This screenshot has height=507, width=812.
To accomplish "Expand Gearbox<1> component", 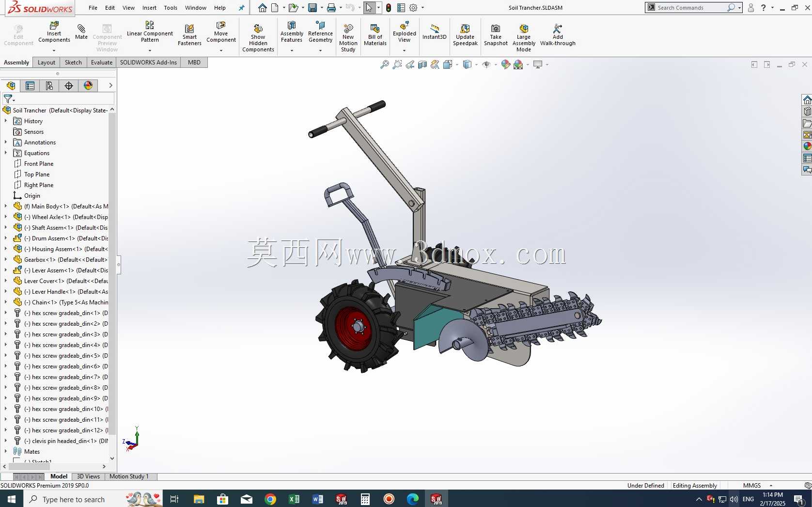I will click(6, 260).
